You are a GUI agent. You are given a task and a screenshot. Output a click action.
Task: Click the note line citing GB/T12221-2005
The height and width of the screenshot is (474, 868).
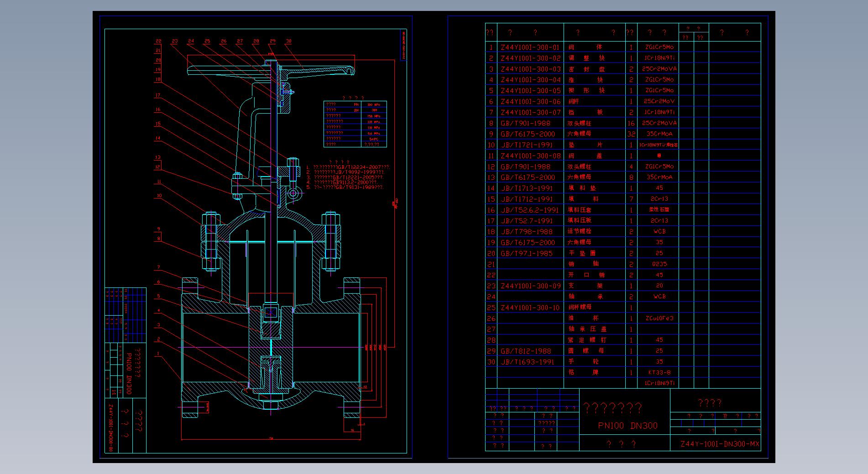pyautogui.click(x=345, y=177)
